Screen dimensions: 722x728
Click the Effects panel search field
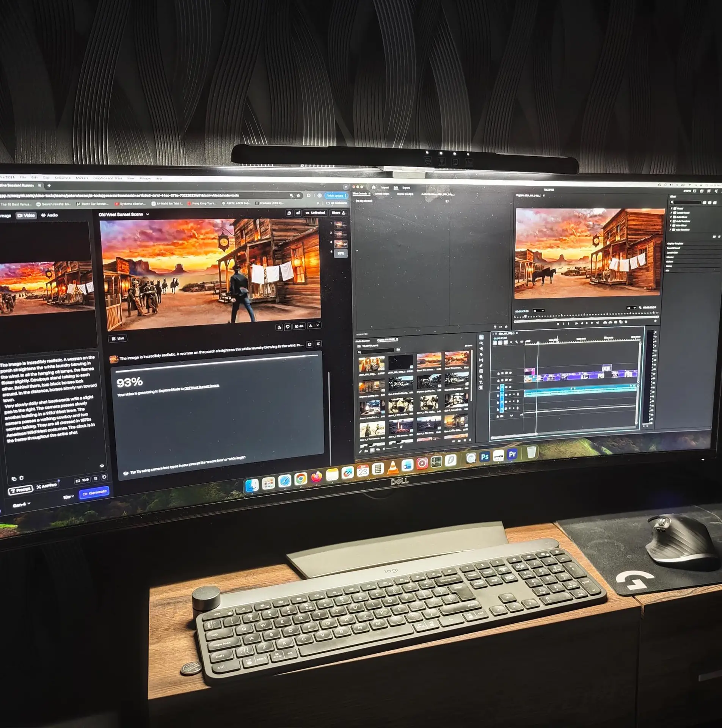coord(685,202)
